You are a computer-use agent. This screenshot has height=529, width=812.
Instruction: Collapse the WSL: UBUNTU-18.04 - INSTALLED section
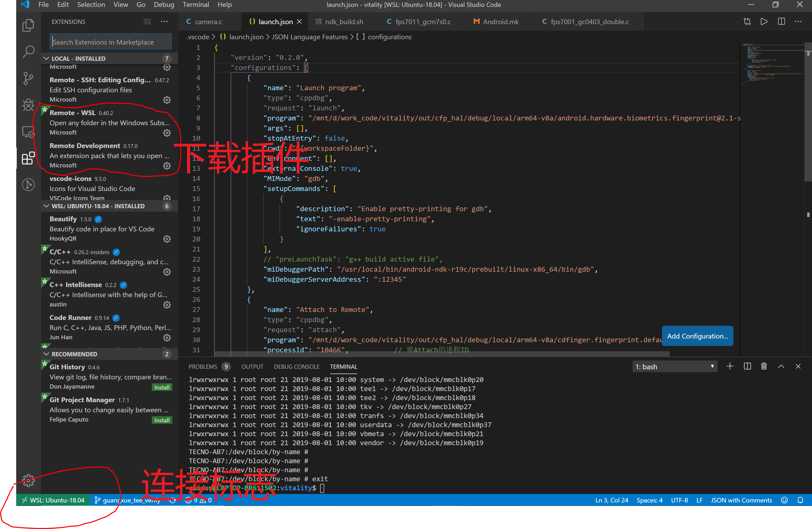click(46, 206)
